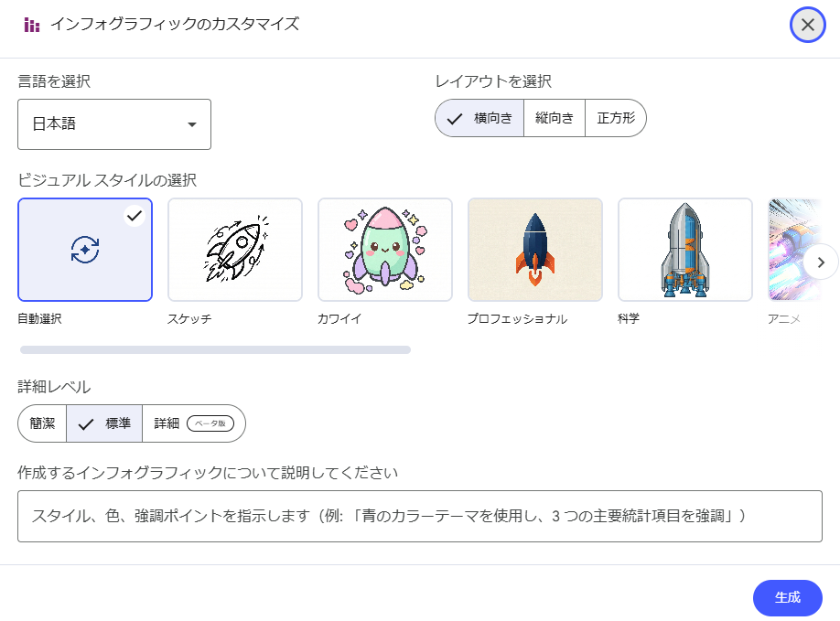Click the infographic logo icon in header

pos(32,25)
